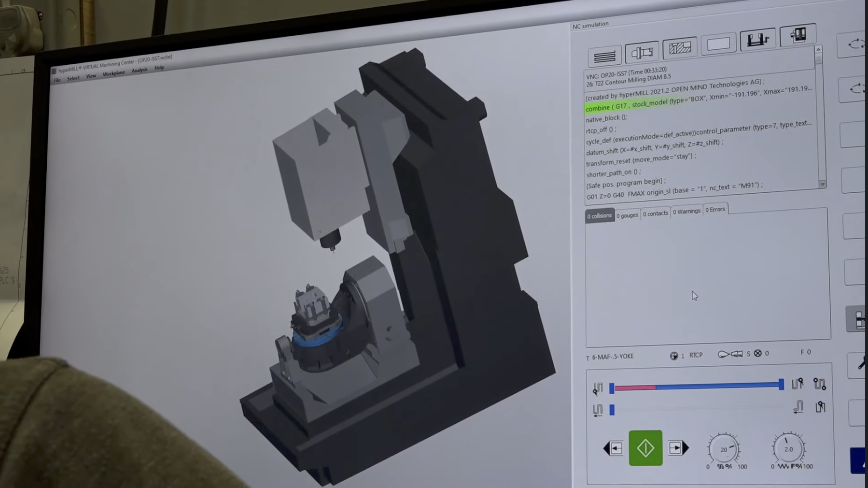Screen dimensions: 868x488
Task: Click the fixture clamp icon in toolbar
Action: pyautogui.click(x=757, y=40)
